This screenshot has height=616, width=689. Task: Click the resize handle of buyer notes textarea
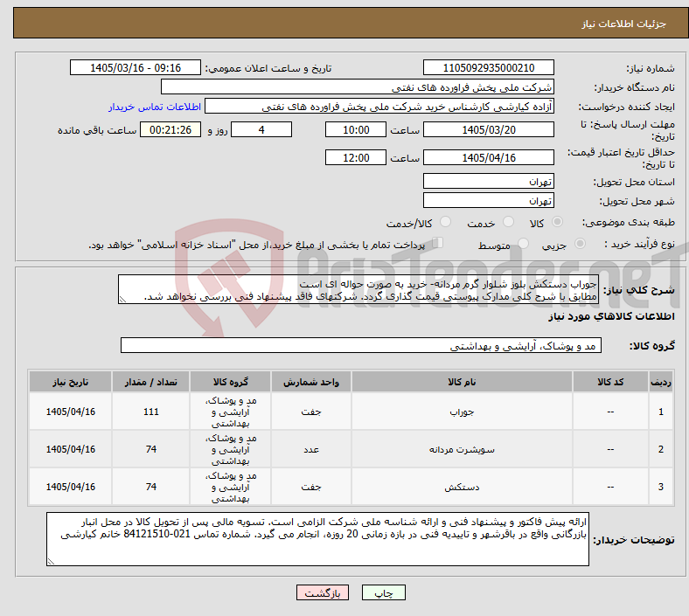coord(51,562)
